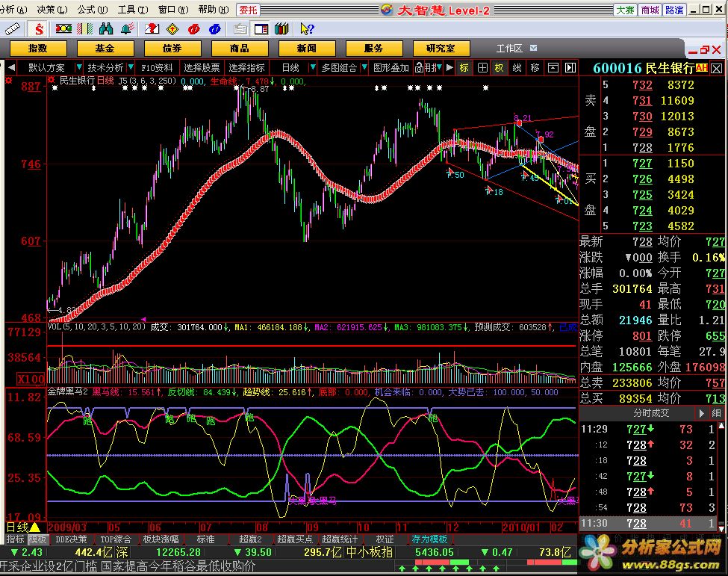The image size is (728, 576).
Task: Click the left arrow at chart toolbar start
Action: tap(12, 68)
